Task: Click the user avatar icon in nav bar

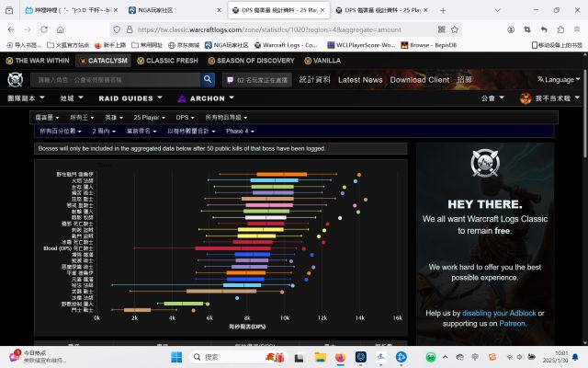Action: click(x=526, y=98)
